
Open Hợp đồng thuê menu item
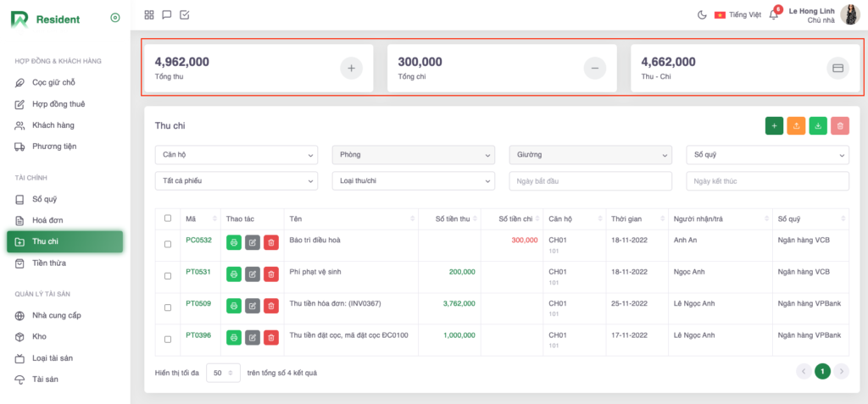(x=58, y=104)
